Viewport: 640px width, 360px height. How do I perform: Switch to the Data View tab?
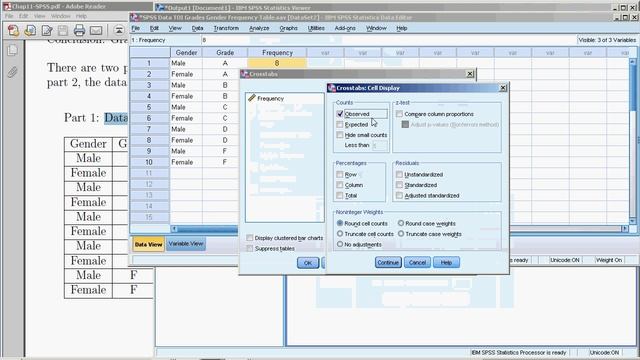[x=149, y=244]
